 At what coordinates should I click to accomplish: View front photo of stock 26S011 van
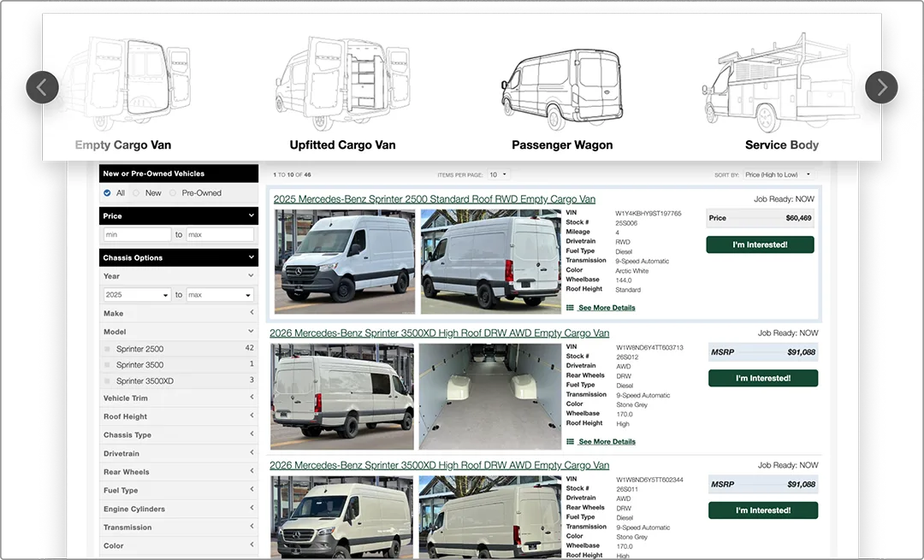click(341, 517)
